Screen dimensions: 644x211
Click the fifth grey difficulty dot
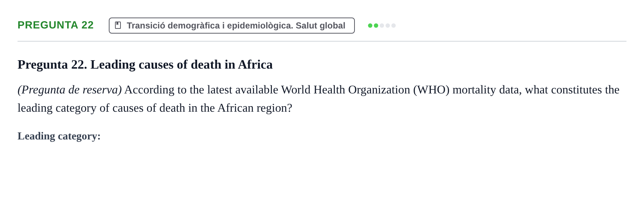[394, 26]
